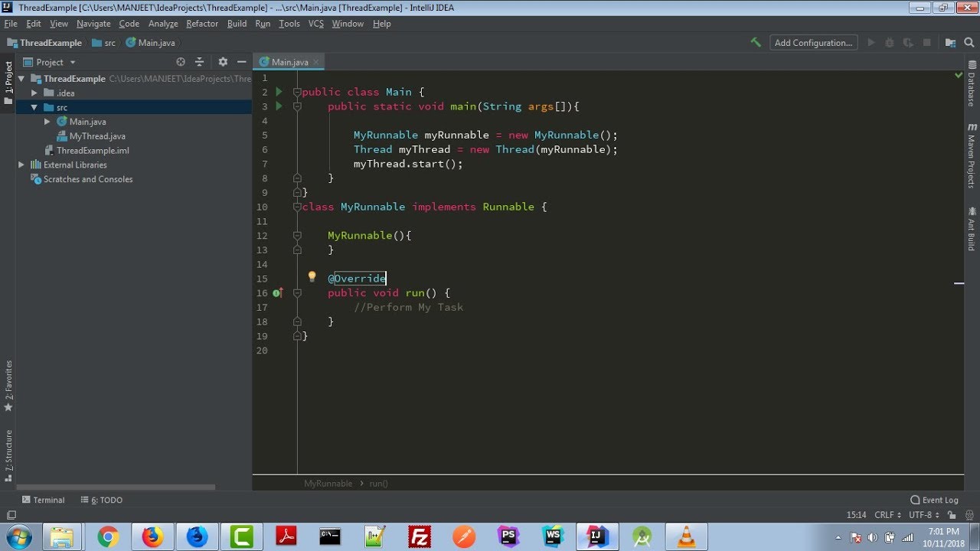The width and height of the screenshot is (980, 551).
Task: Toggle the 2: Favorites tool window
Action: coord(8,386)
